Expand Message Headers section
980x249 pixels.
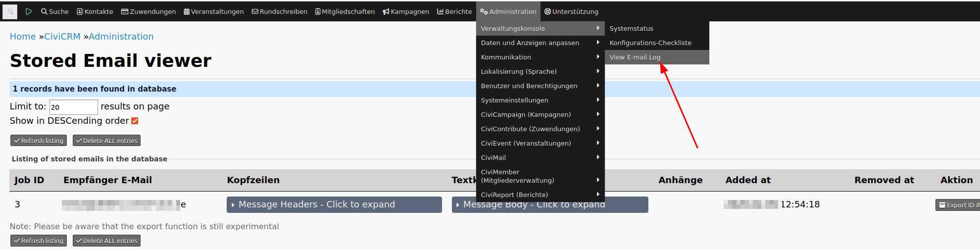click(334, 204)
